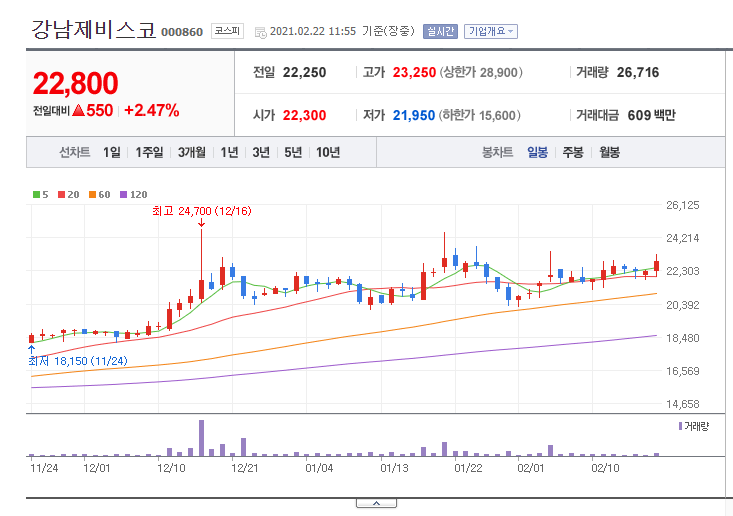The width and height of the screenshot is (733, 516).
Task: Click the 실시간 badge button
Action: coord(440,31)
